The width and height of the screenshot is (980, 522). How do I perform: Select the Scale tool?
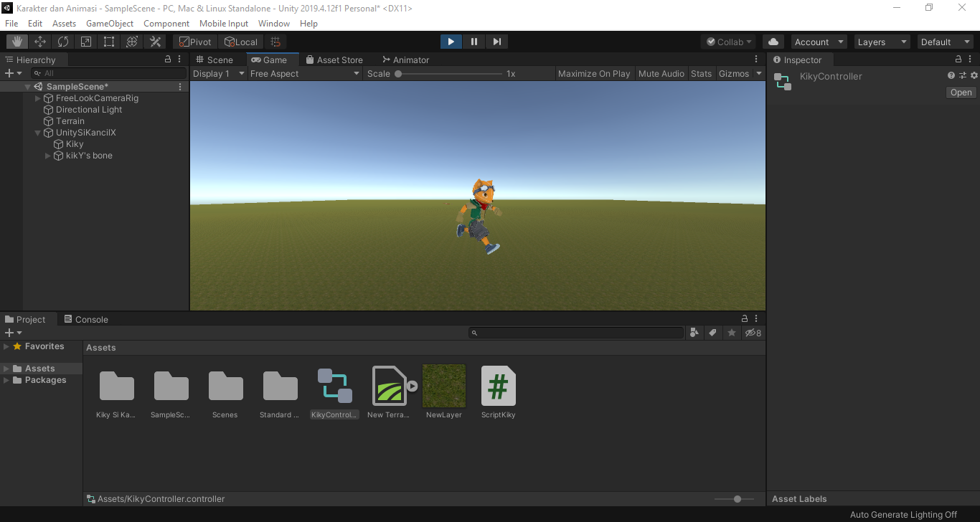coord(86,42)
